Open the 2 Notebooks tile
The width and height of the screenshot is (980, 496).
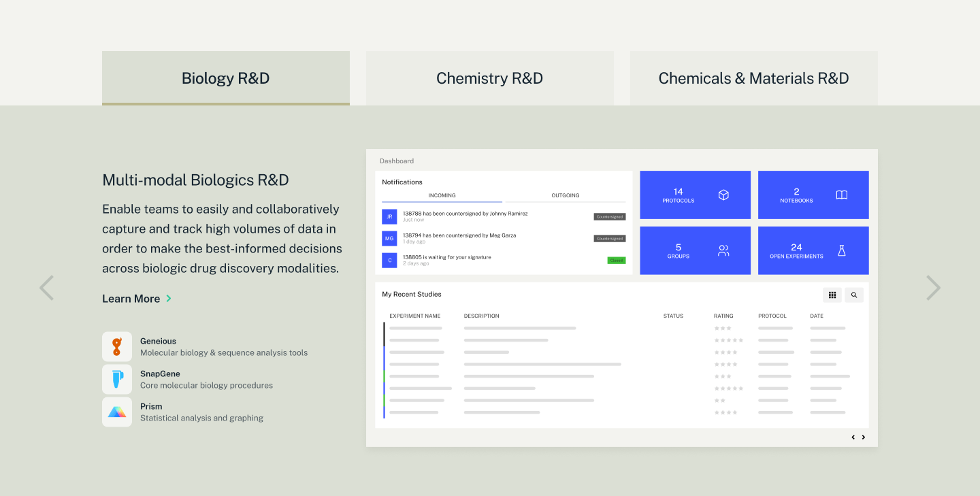[813, 195]
